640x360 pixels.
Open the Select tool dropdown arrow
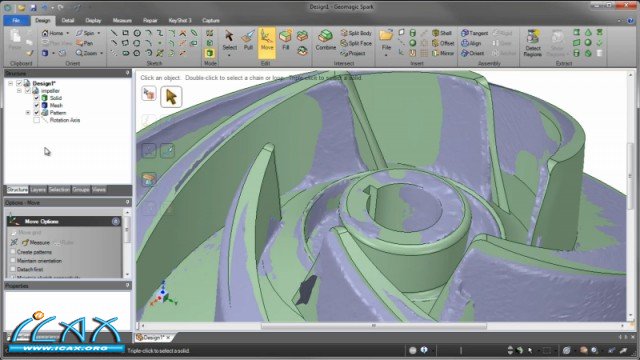point(229,55)
